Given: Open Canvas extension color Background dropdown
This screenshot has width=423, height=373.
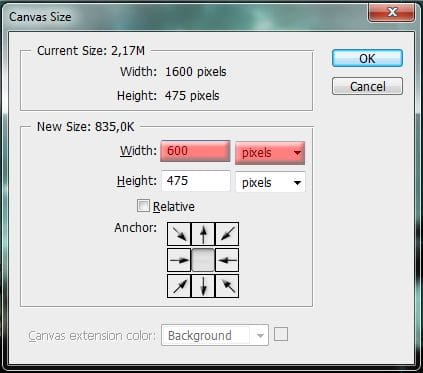Looking at the screenshot, I should (215, 335).
